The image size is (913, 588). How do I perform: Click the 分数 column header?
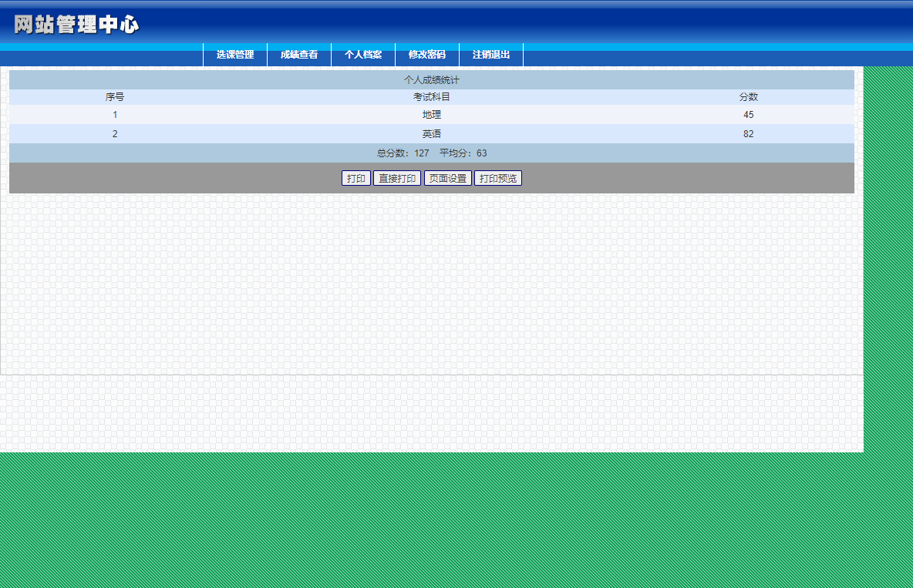tap(748, 96)
